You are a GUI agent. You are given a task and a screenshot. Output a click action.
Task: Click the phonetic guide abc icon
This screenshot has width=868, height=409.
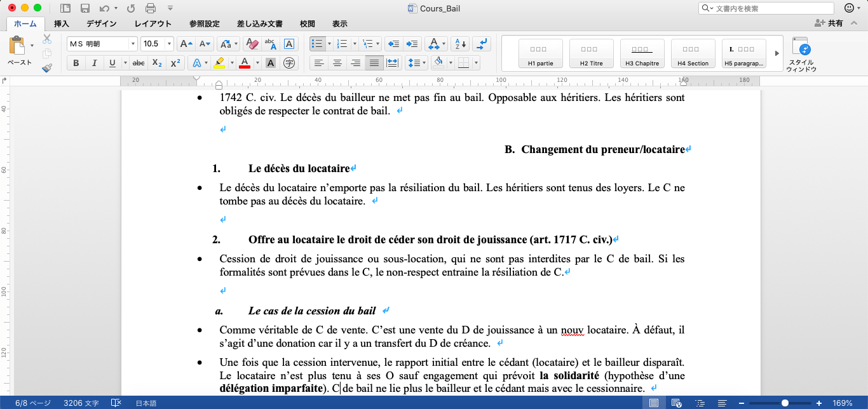(271, 44)
